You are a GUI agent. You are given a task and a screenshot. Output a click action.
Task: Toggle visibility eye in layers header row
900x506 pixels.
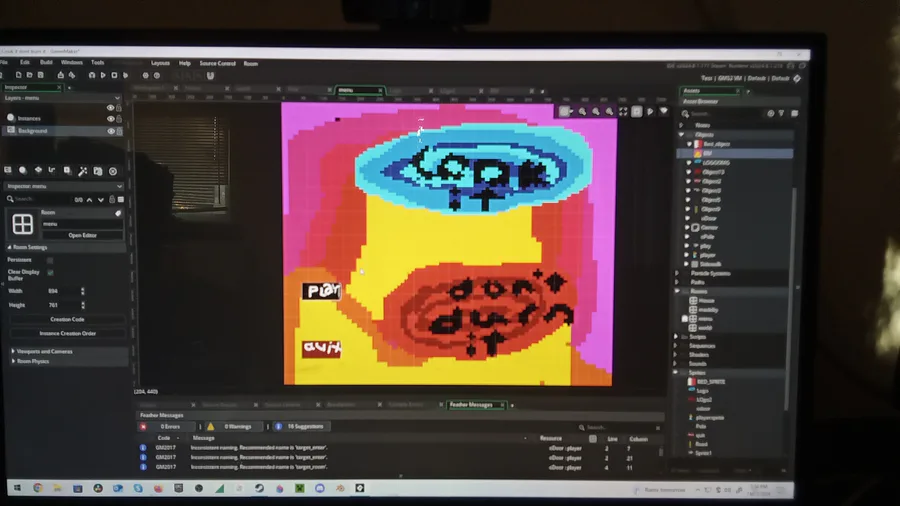(110, 108)
